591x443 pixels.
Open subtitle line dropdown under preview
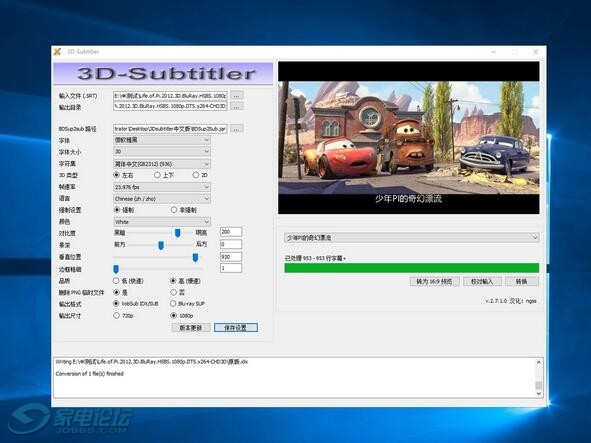[412, 238]
